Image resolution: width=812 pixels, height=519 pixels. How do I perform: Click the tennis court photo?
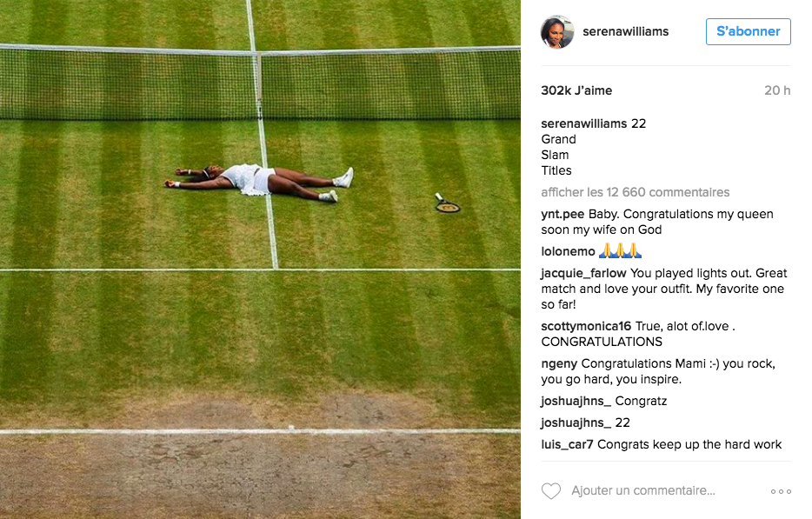pos(260,259)
